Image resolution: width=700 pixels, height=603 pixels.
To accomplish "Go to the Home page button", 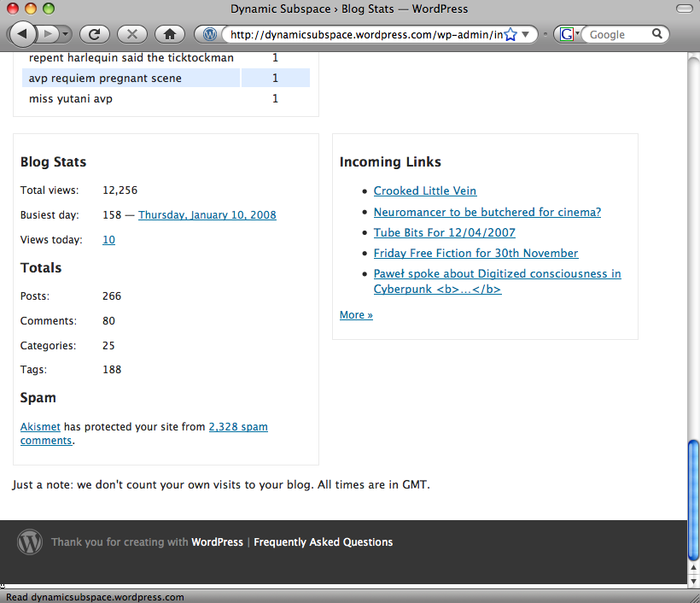I will click(170, 34).
